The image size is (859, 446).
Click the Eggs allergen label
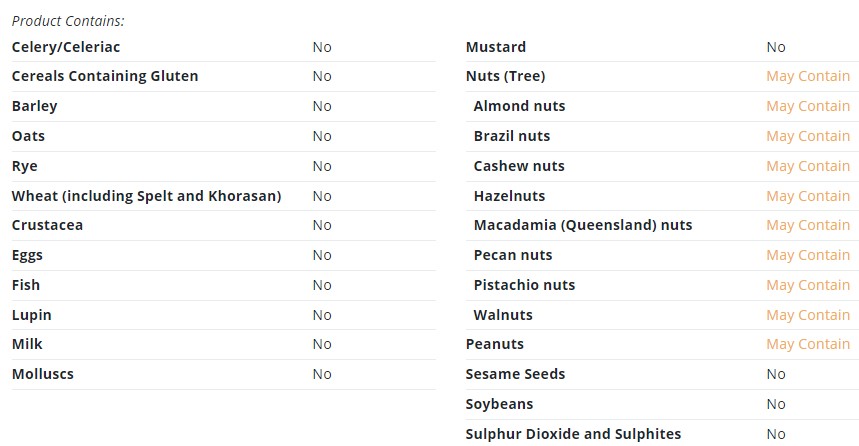[x=27, y=256]
